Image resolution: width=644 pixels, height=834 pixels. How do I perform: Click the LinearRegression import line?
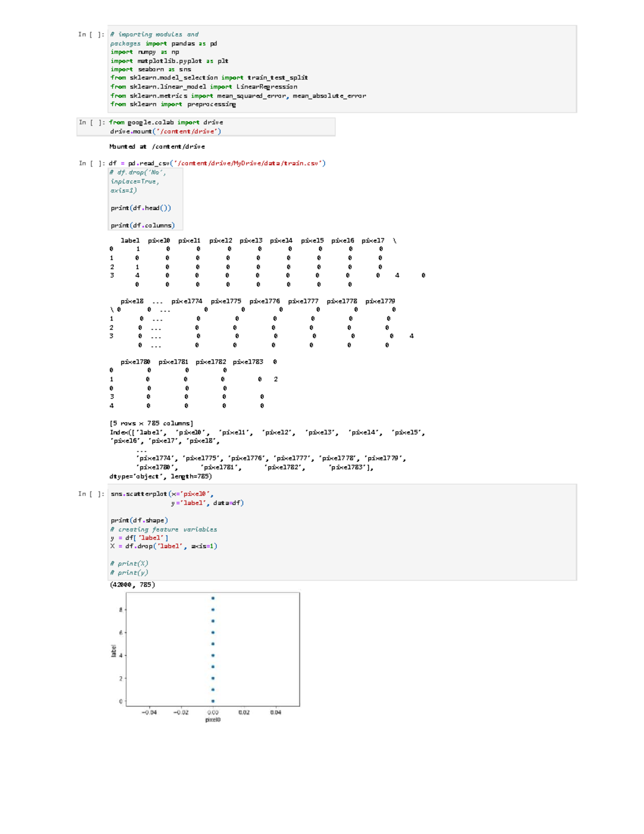[204, 86]
